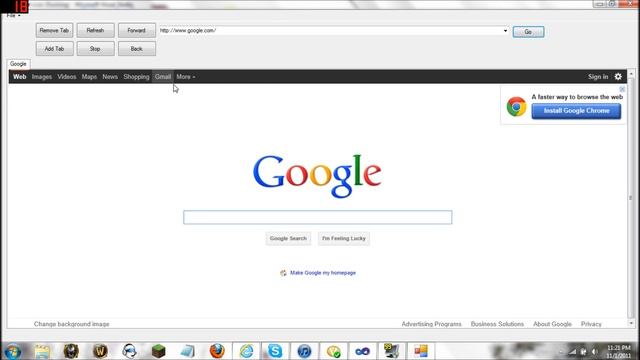This screenshot has width=640, height=360.
Task: Click the Forward navigation button
Action: click(x=136, y=31)
